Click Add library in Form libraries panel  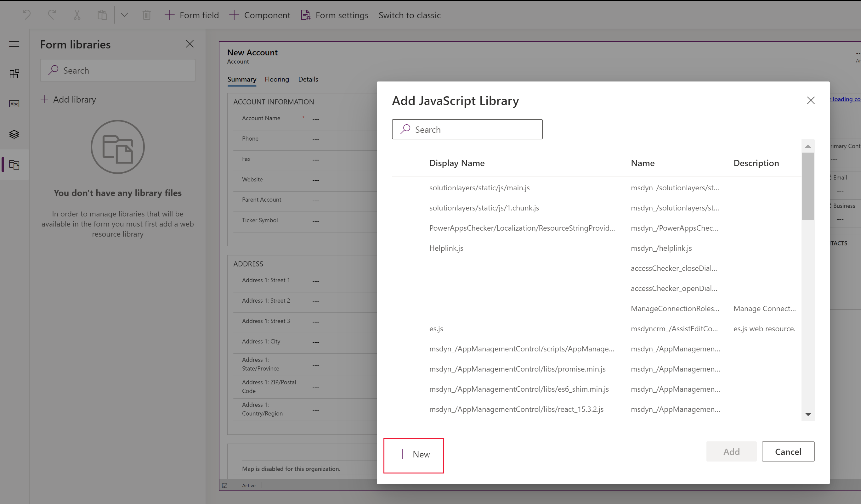[x=68, y=99]
